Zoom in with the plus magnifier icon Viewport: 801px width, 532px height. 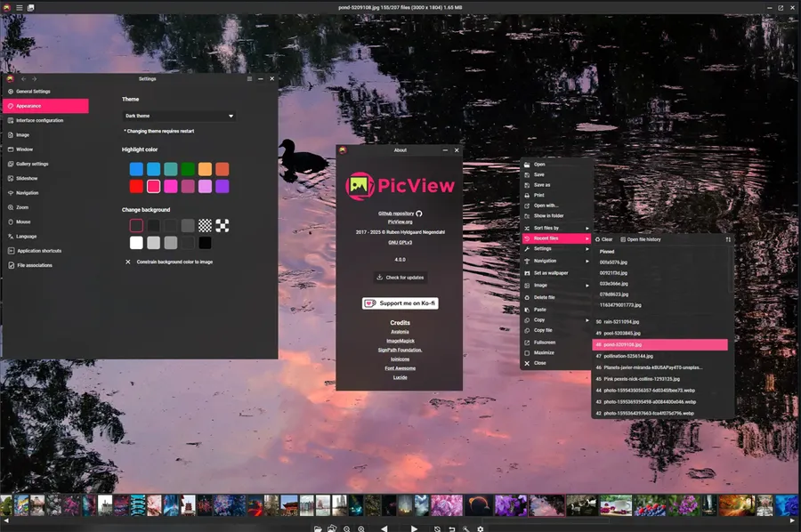tap(361, 528)
